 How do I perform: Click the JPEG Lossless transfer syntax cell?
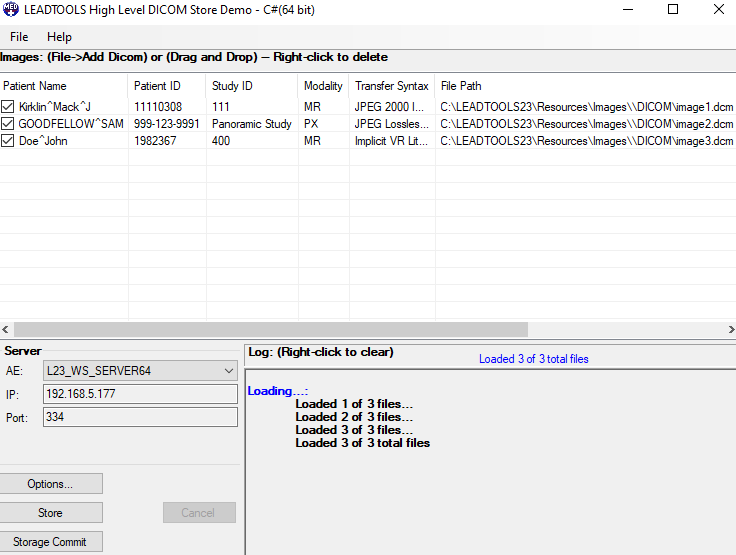click(391, 124)
